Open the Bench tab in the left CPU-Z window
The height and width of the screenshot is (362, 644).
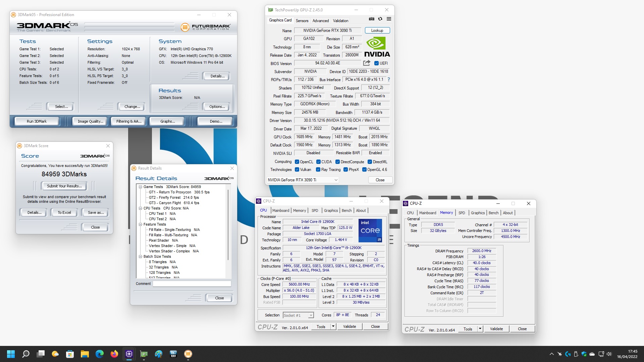pos(346,210)
